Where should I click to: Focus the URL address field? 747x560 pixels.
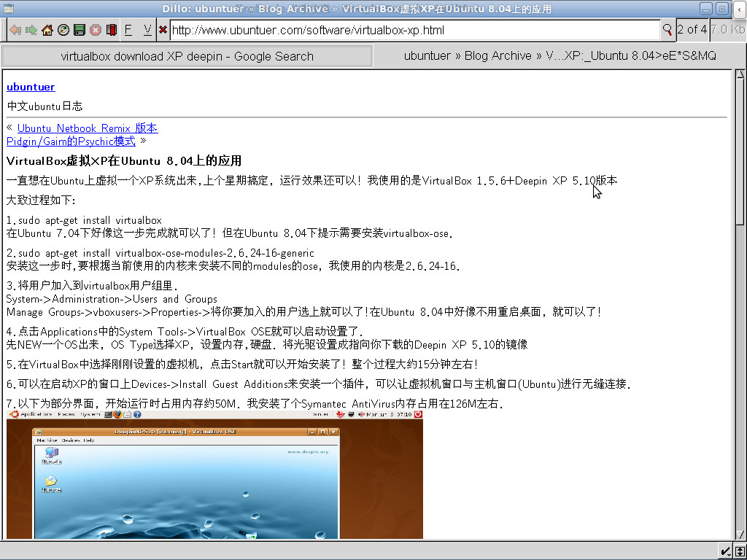tap(415, 30)
